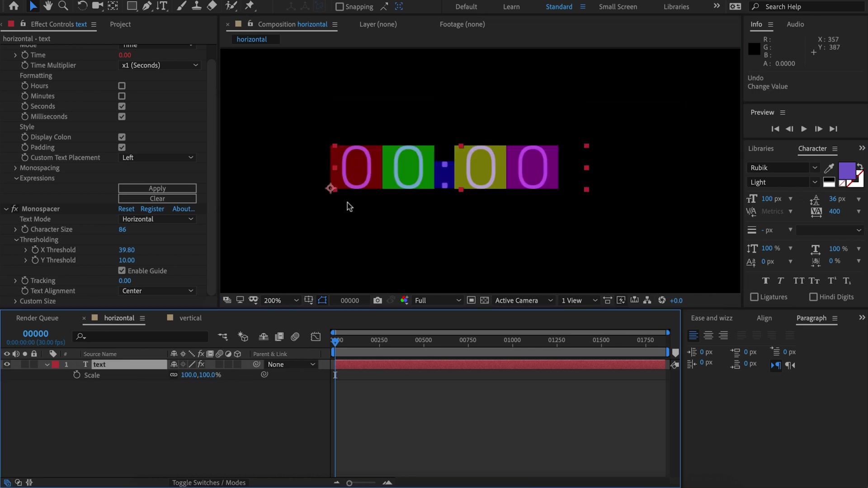Click the purple fill color swatch

(846, 172)
